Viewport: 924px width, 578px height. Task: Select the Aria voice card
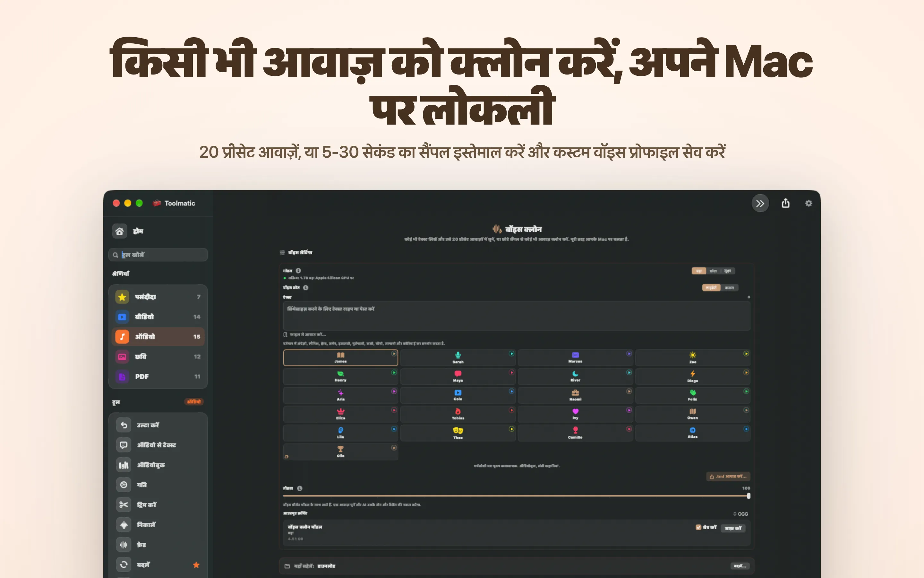(341, 395)
